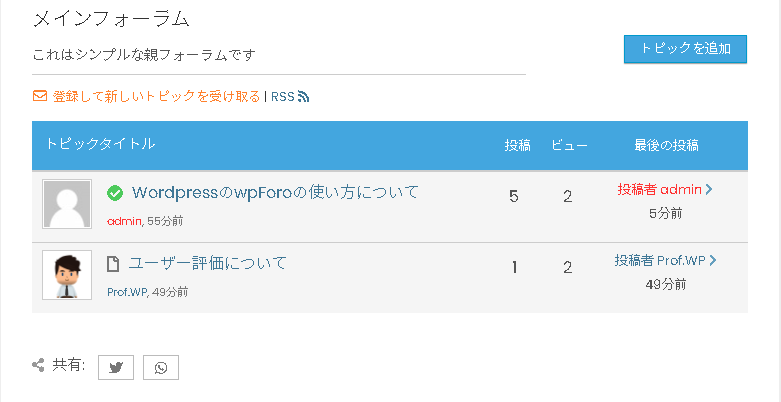Click the envelope subscribe icon
Screen dimensions: 781x402
tap(40, 96)
